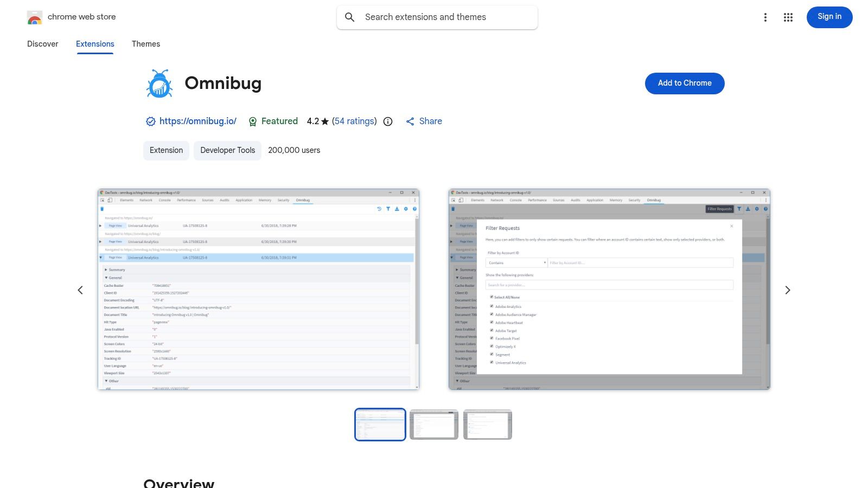Click the search magnifier icon
Screen dimensions: 868x488
350,17
